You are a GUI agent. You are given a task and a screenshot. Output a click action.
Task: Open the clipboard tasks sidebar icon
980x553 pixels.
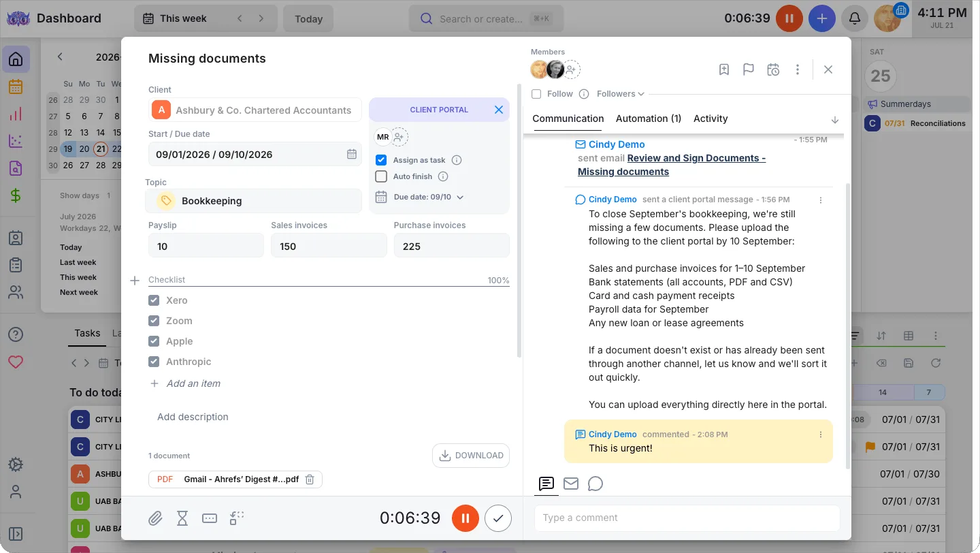(x=16, y=266)
